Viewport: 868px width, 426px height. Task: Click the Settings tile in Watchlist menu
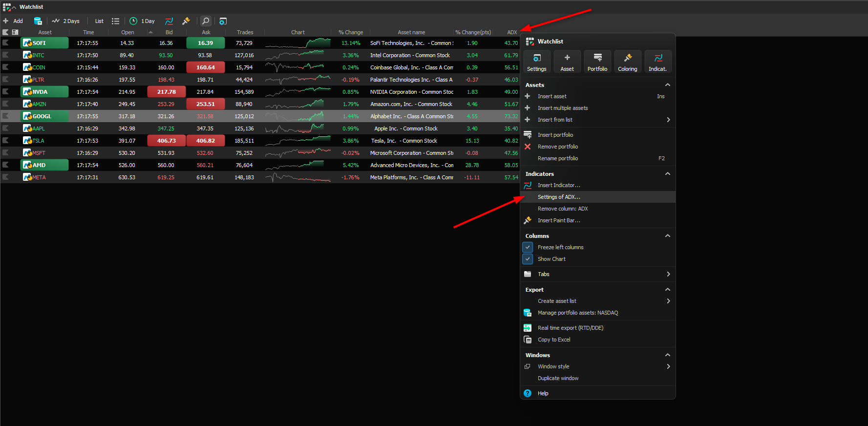(537, 62)
